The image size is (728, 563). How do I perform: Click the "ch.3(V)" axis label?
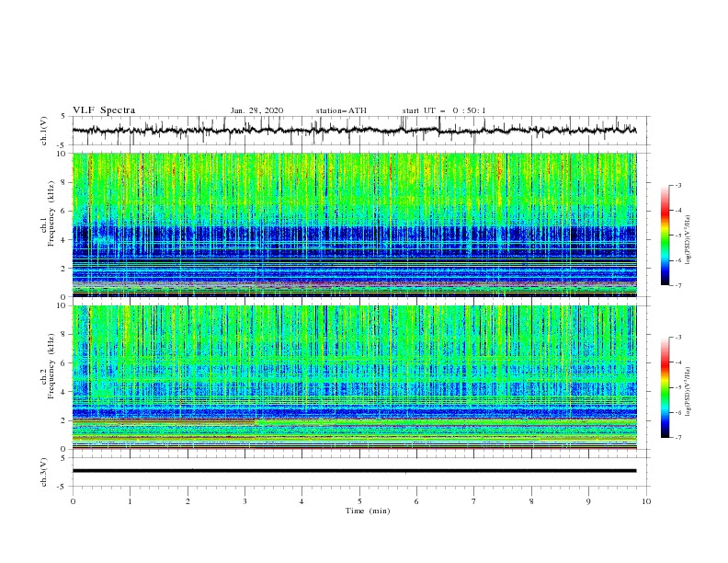[x=44, y=472]
